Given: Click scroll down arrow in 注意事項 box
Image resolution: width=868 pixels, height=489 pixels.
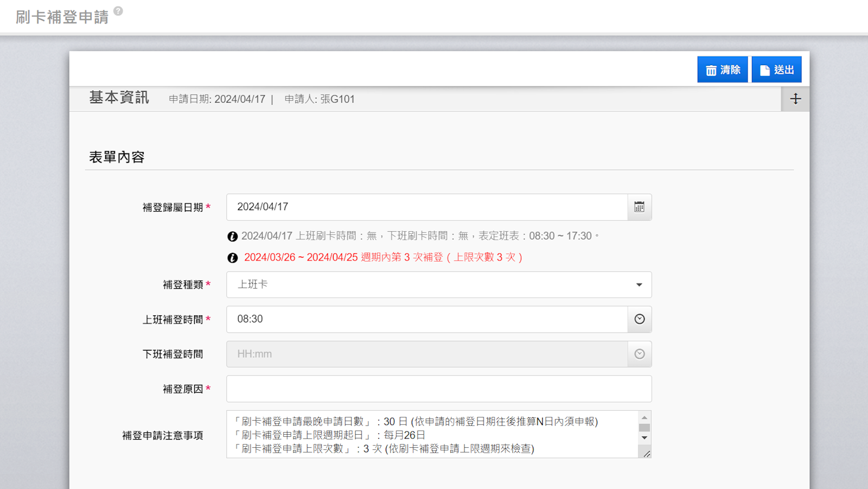Looking at the screenshot, I should pyautogui.click(x=644, y=438).
